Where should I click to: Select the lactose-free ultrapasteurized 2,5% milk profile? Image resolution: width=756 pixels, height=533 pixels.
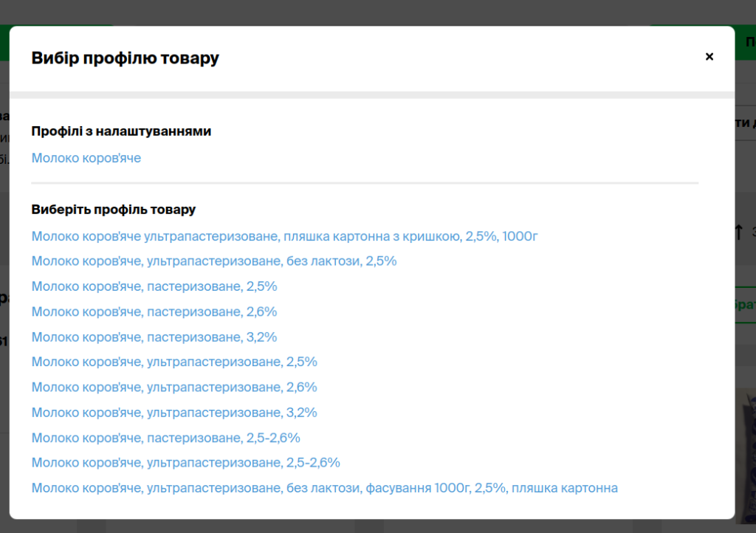(214, 261)
